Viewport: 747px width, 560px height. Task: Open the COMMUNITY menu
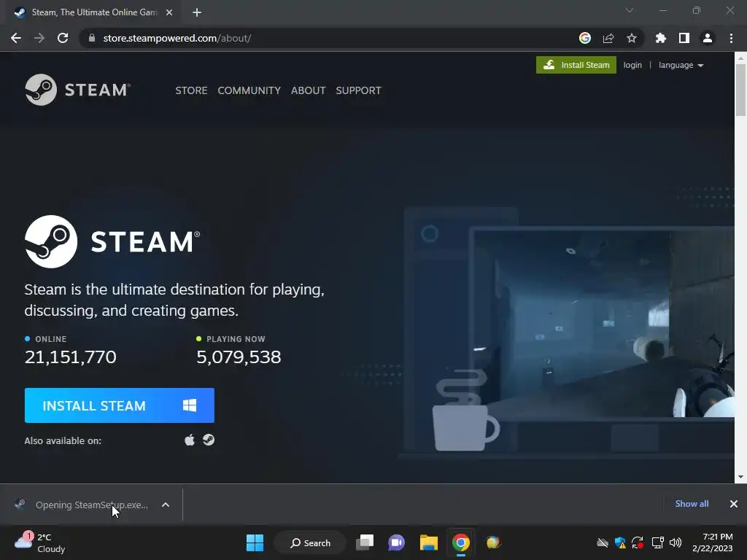pyautogui.click(x=249, y=90)
